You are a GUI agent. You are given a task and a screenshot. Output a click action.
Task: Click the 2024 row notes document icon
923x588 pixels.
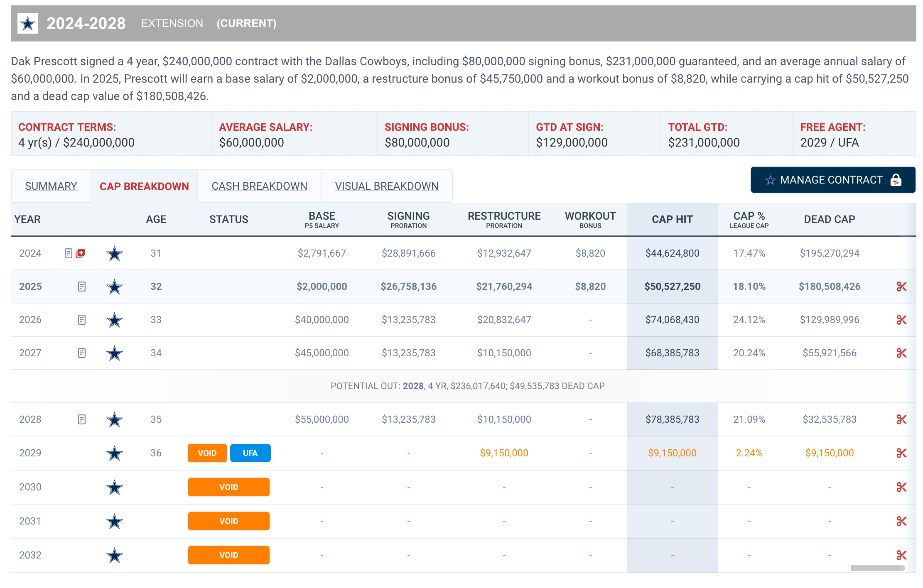tap(69, 253)
